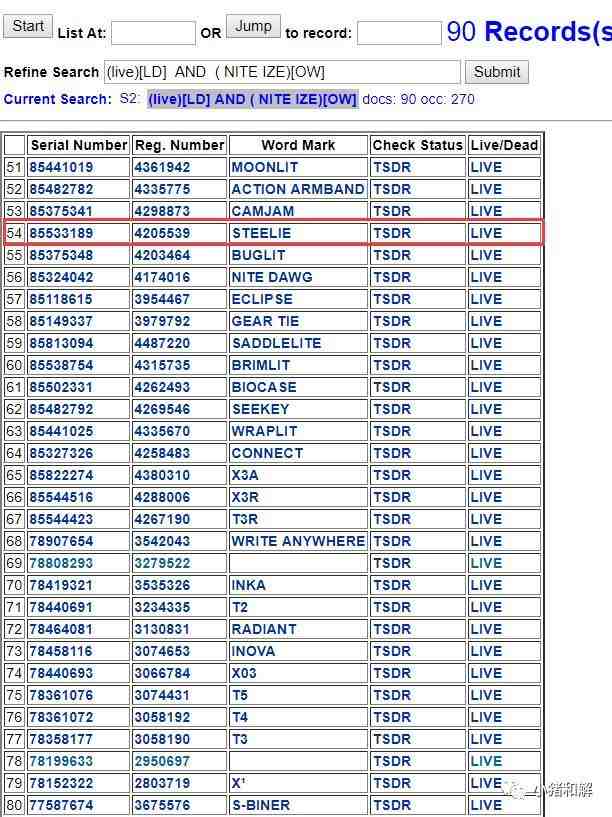This screenshot has height=817, width=612.
Task: Open the X3A trademark entry
Action: (245, 475)
